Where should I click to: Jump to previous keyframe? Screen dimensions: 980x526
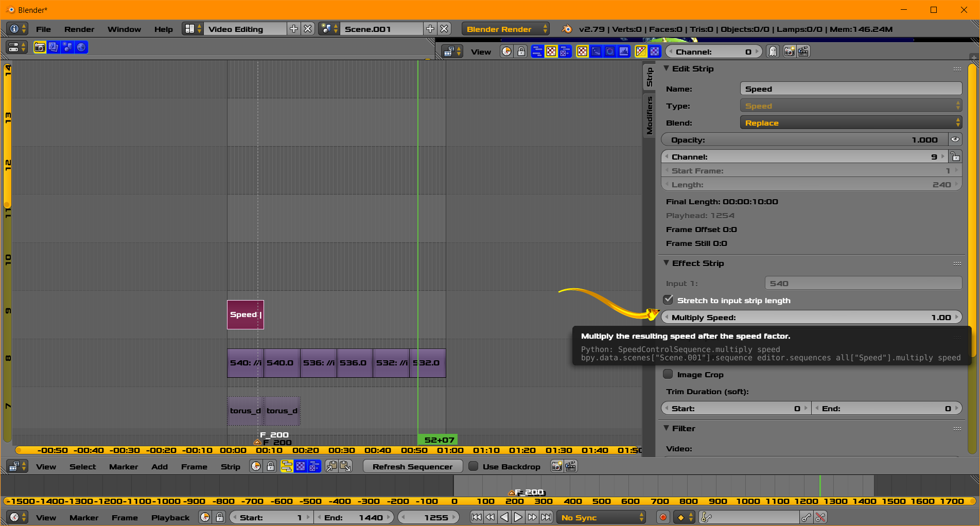pos(491,517)
